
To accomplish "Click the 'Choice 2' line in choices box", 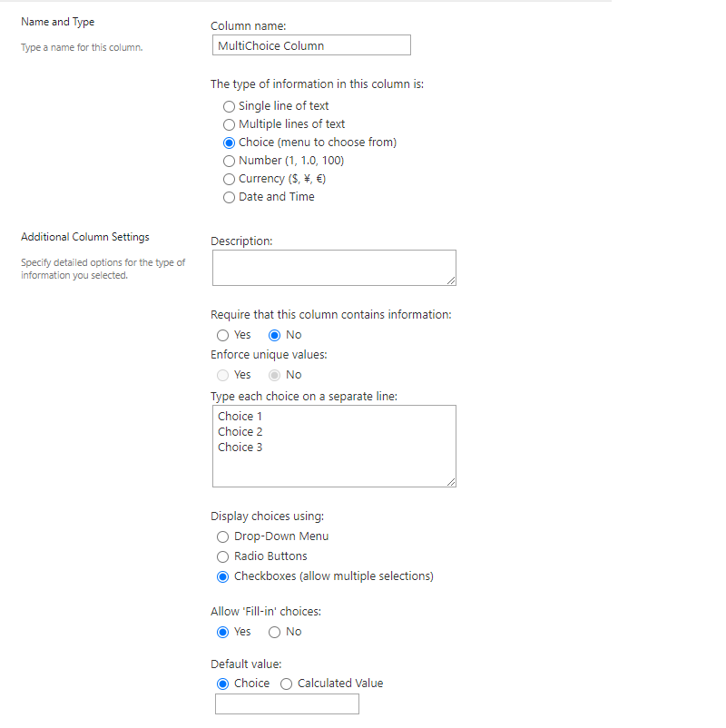I will [x=240, y=432].
